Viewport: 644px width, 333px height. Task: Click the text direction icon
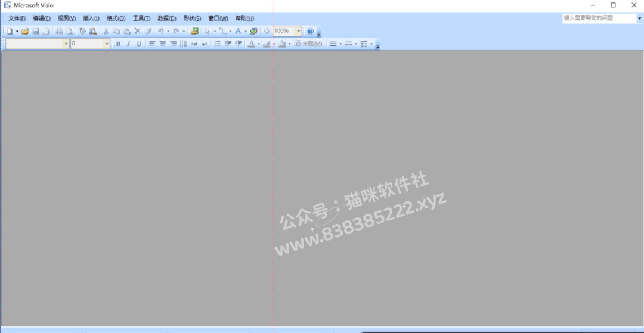click(183, 44)
